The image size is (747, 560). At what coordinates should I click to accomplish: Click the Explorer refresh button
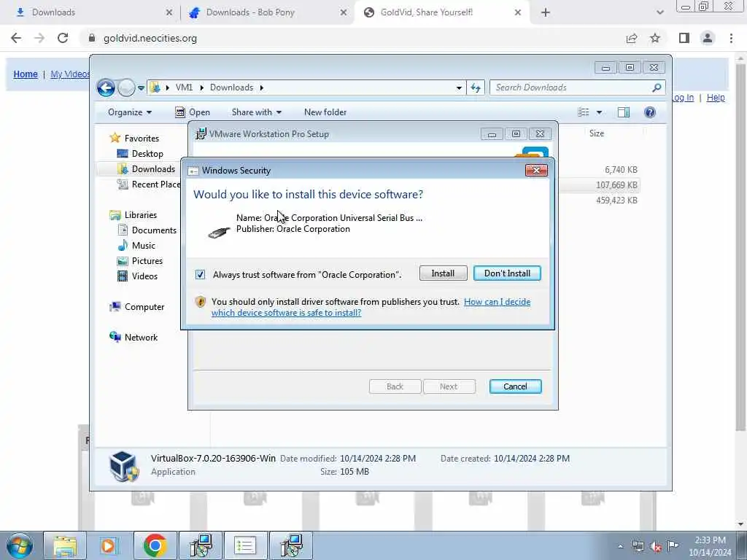point(476,87)
